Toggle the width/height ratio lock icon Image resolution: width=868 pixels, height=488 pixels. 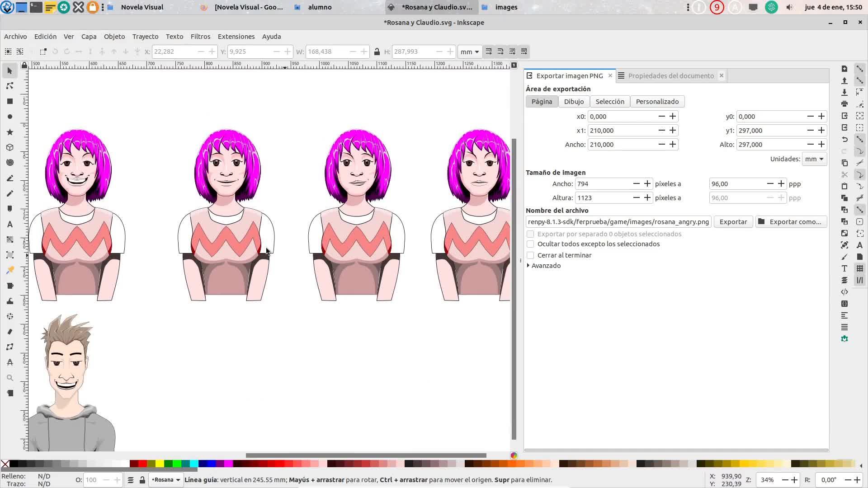click(377, 52)
